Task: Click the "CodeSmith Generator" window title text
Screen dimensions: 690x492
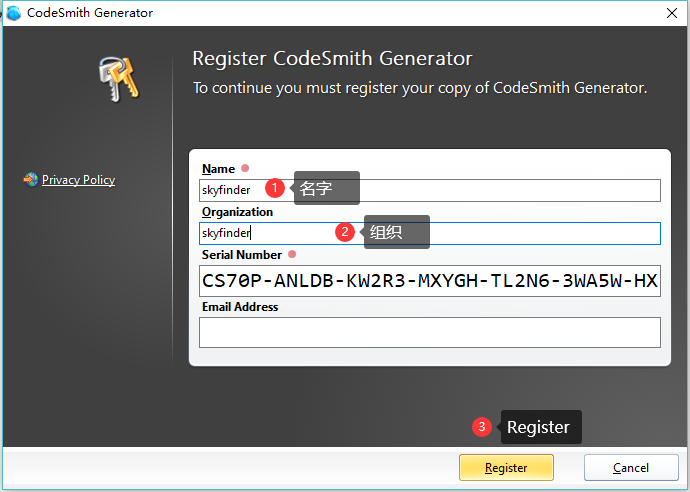Action: pos(90,13)
